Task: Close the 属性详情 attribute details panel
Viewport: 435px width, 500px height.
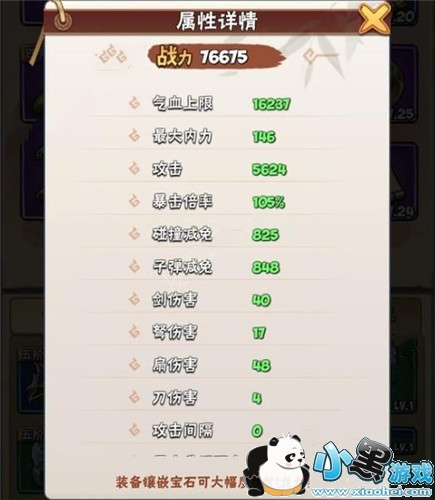Action: click(374, 19)
